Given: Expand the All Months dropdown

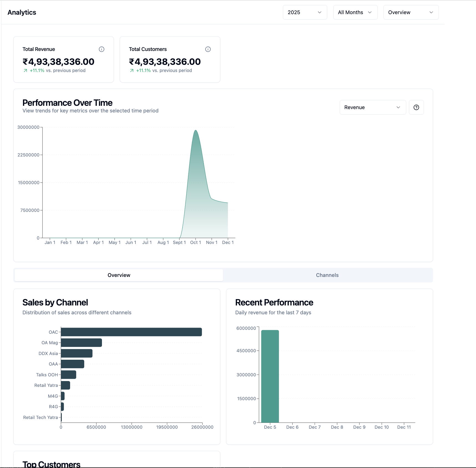Looking at the screenshot, I should (x=355, y=12).
